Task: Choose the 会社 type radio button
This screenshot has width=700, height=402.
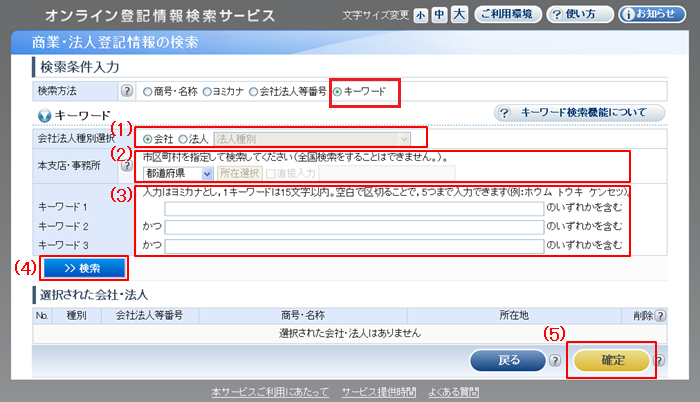Action: [x=147, y=139]
